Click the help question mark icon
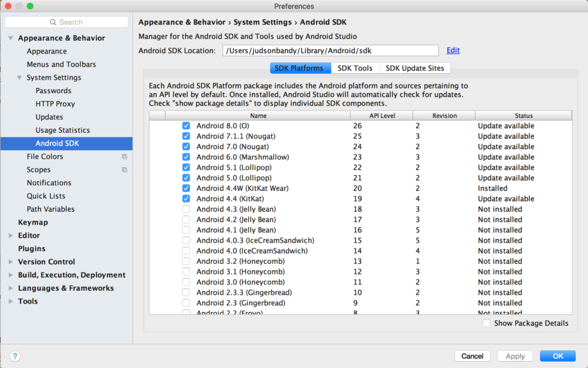The image size is (588, 368). 14,356
